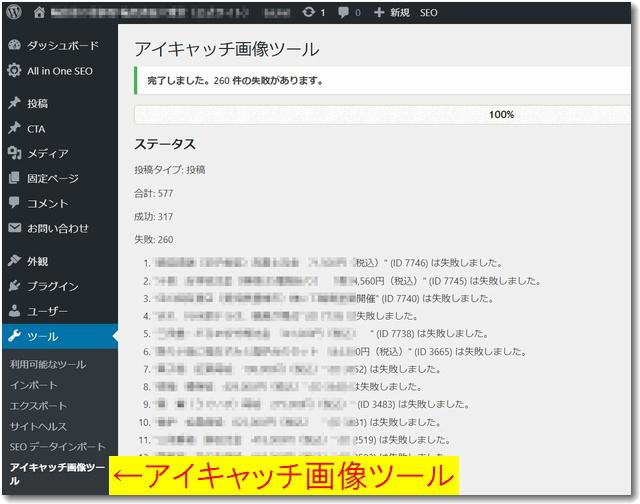640x504 pixels.
Task: Open All in One SEO menu
Action: point(60,71)
